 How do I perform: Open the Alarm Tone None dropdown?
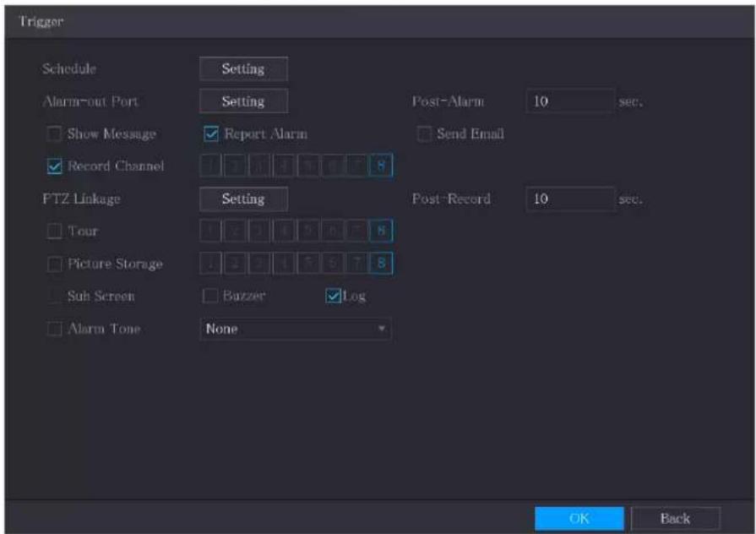(x=296, y=329)
